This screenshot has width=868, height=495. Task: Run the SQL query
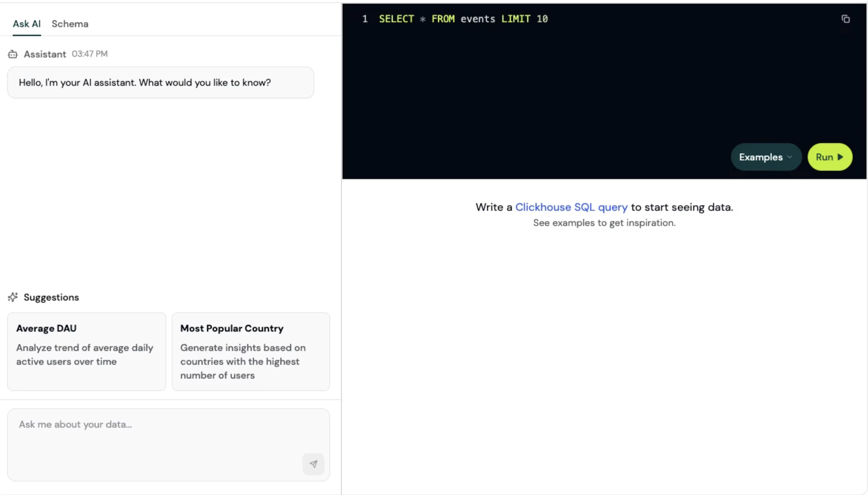(x=830, y=157)
